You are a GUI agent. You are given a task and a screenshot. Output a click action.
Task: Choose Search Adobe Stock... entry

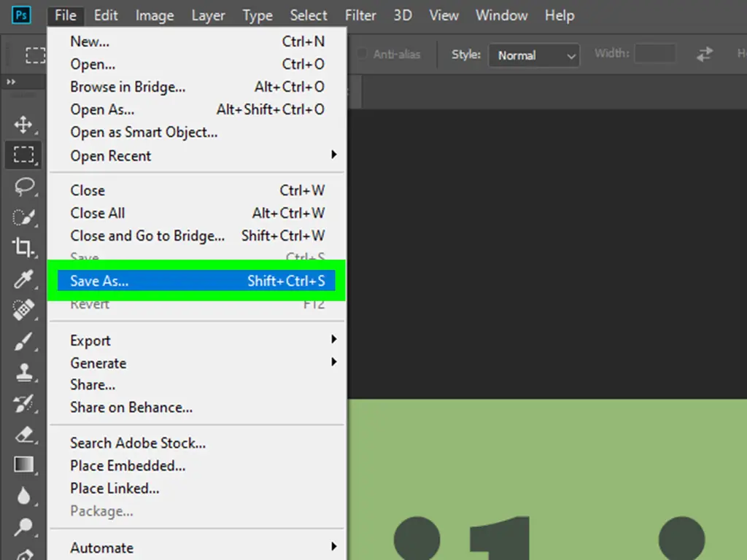(x=197, y=443)
